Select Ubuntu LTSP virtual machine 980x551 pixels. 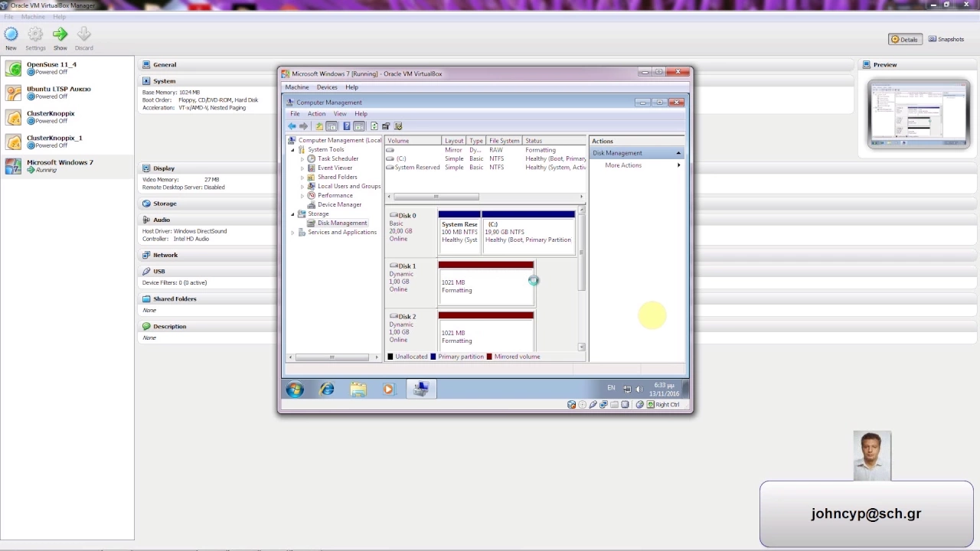pyautogui.click(x=67, y=93)
